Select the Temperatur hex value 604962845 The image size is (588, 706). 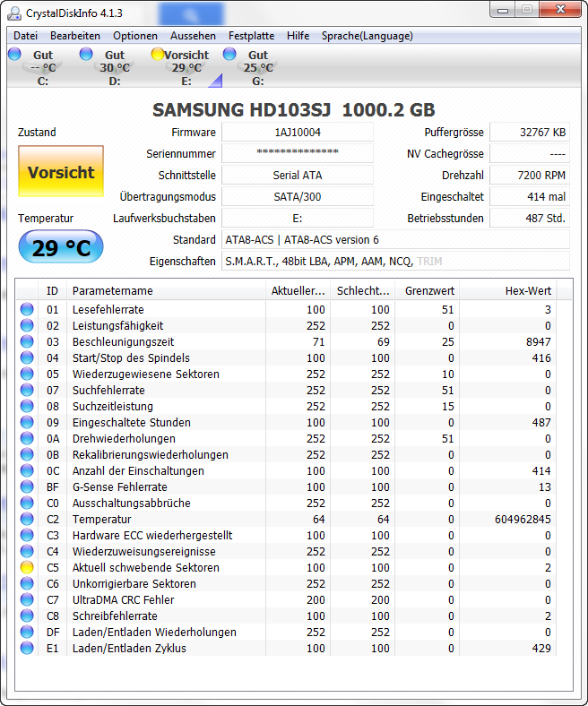523,520
